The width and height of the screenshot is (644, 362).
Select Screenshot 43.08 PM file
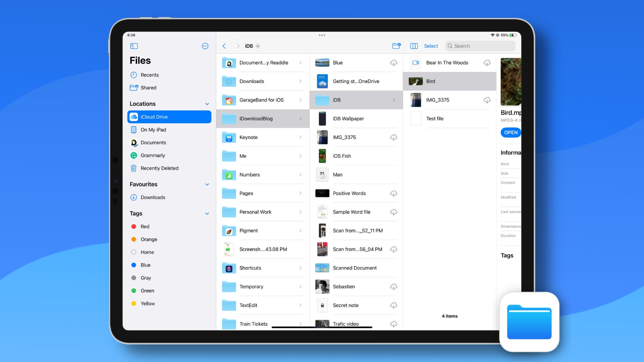pos(263,249)
